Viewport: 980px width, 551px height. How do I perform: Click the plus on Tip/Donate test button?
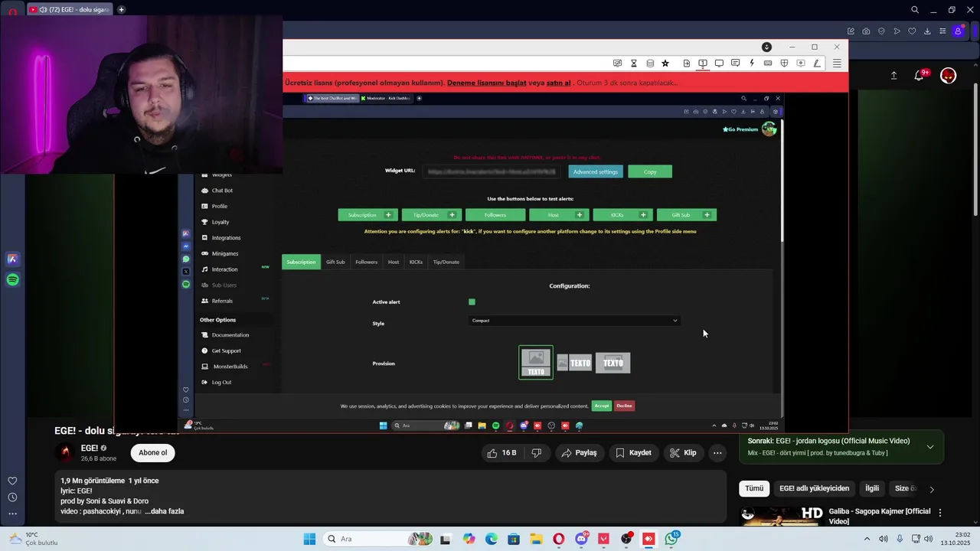452,215
